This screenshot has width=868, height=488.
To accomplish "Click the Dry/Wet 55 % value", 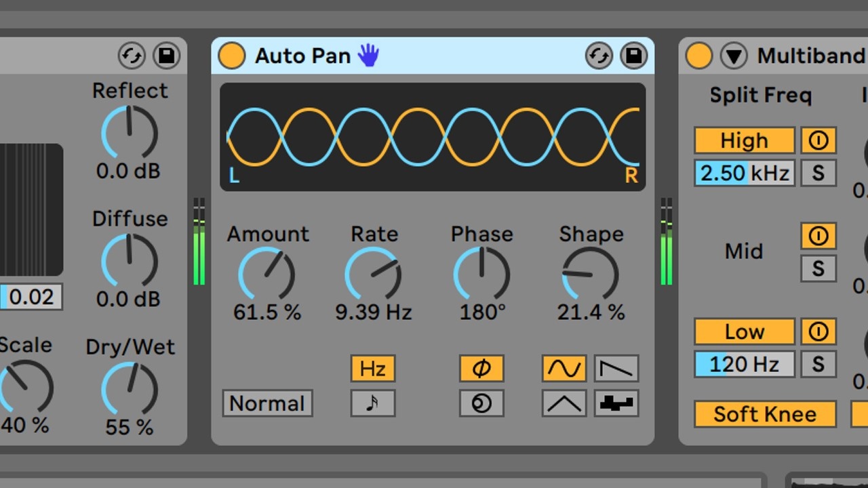I will point(129,428).
